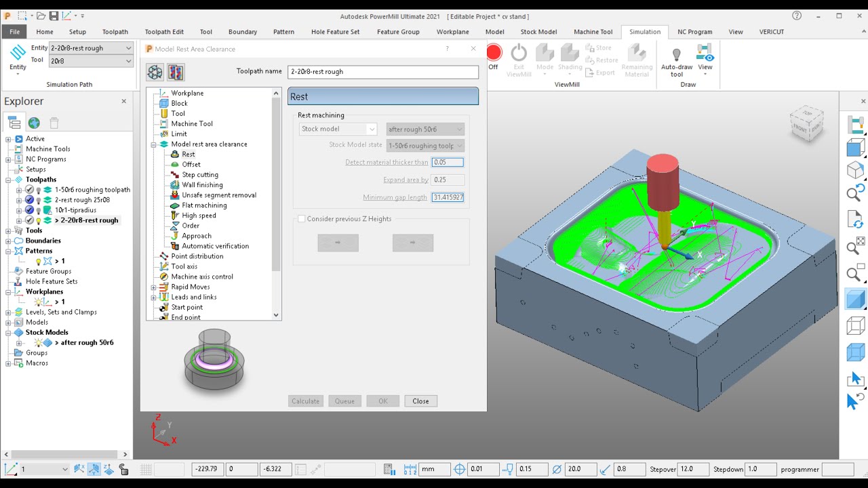This screenshot has height=488, width=868.
Task: Open the File menu
Action: (x=14, y=32)
